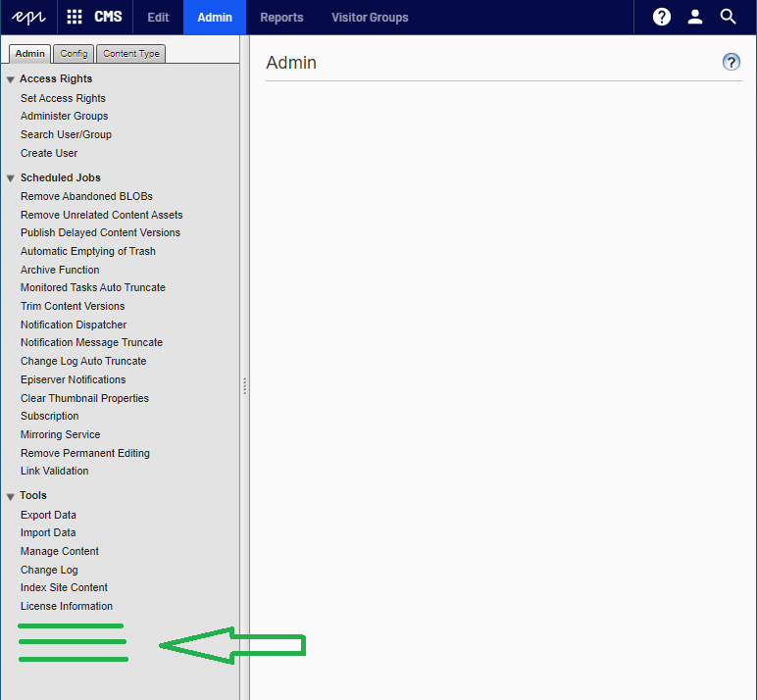757x700 pixels.
Task: Collapse the Access Rights section
Action: click(x=11, y=79)
